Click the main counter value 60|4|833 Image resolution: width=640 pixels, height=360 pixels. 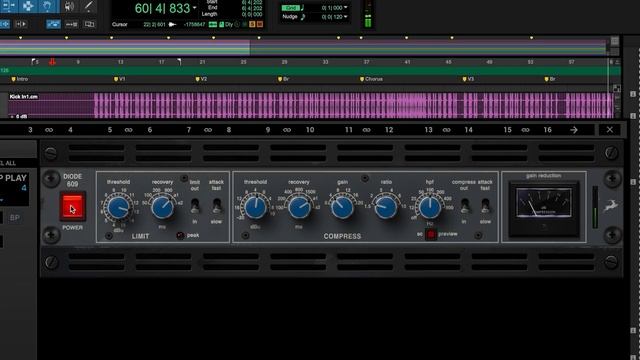(x=162, y=8)
